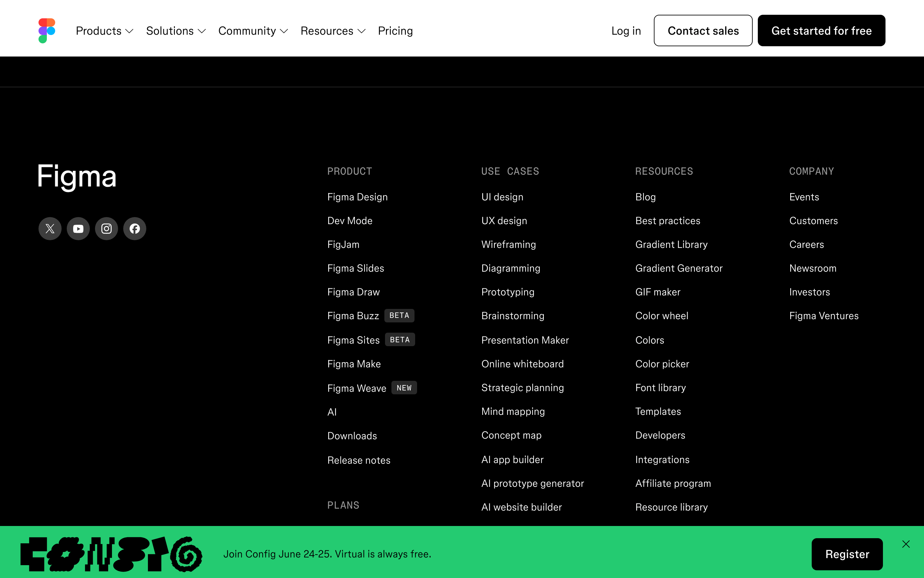The image size is (924, 578).
Task: Expand the Solutions dropdown menu
Action: (176, 31)
